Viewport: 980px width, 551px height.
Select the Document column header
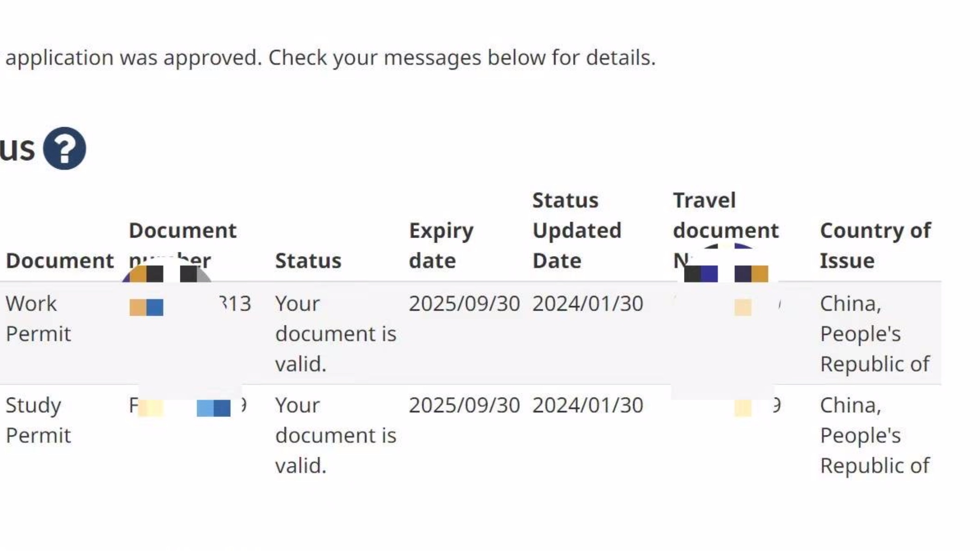click(x=60, y=261)
